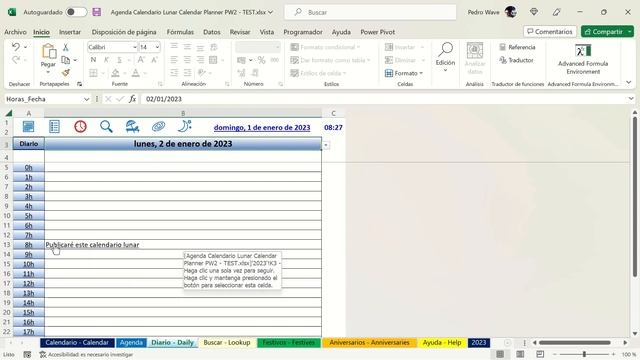Click the accessibility status icon

tap(42, 355)
